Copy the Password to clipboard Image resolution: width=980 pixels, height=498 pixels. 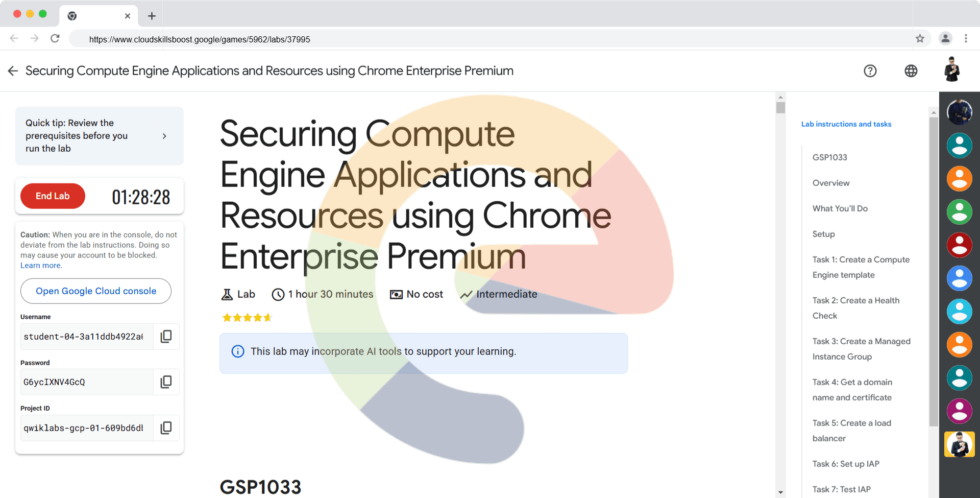166,382
